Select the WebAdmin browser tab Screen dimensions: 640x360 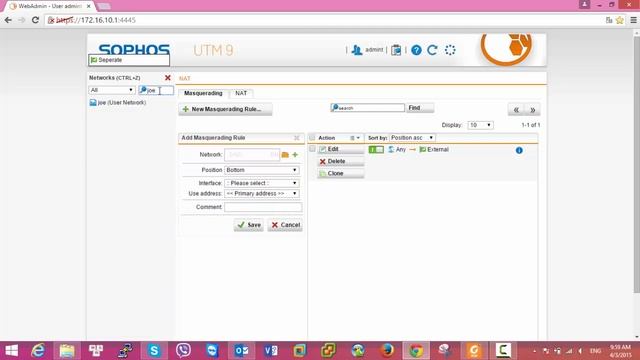tap(50, 6)
